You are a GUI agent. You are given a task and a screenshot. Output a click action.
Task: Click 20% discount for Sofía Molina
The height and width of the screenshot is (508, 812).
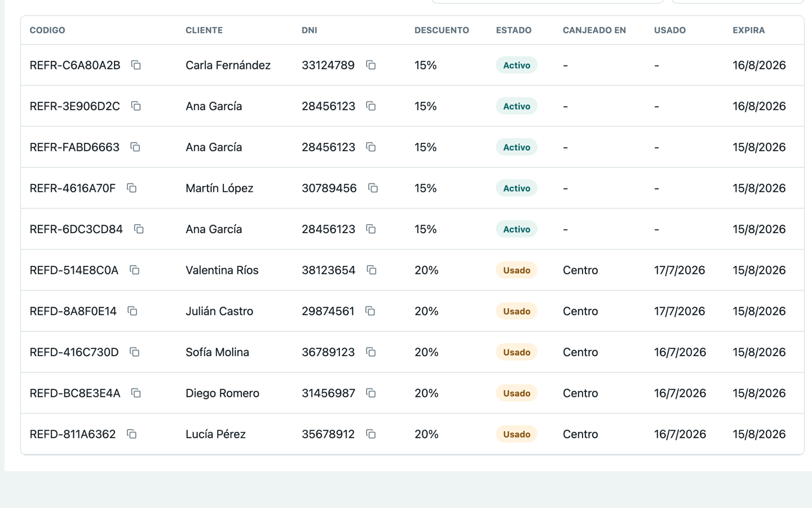[x=426, y=352]
